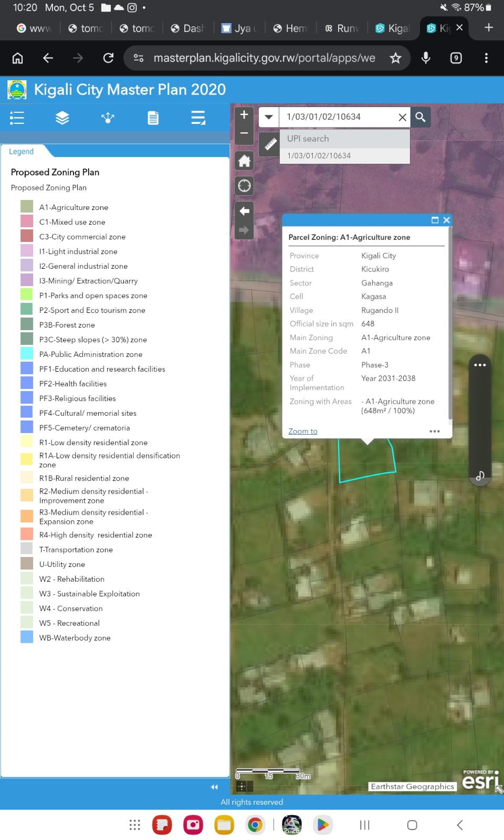The width and height of the screenshot is (504, 840).
Task: Go to default map home extent
Action: pos(244,161)
